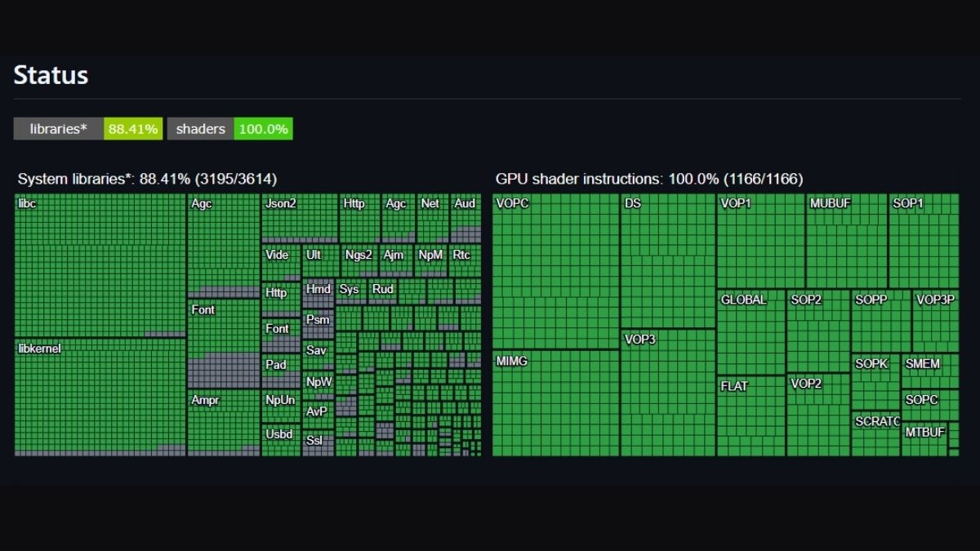980x551 pixels.
Task: Select the Ampr library block
Action: (224, 422)
